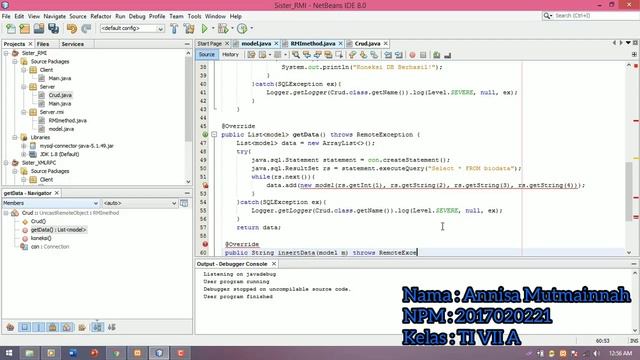Toggle Fully Qualified Names in Navigator
640x360 pixels.
click(x=82, y=327)
